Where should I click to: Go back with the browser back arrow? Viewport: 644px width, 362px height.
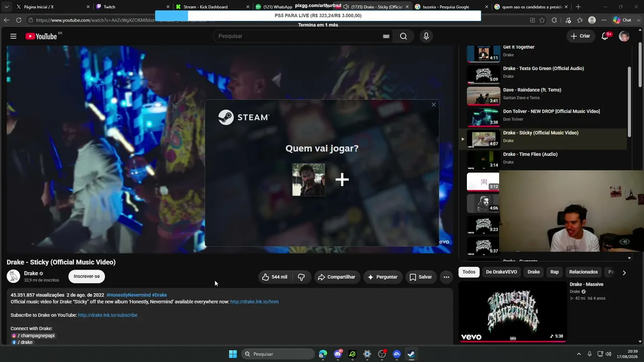click(x=7, y=20)
